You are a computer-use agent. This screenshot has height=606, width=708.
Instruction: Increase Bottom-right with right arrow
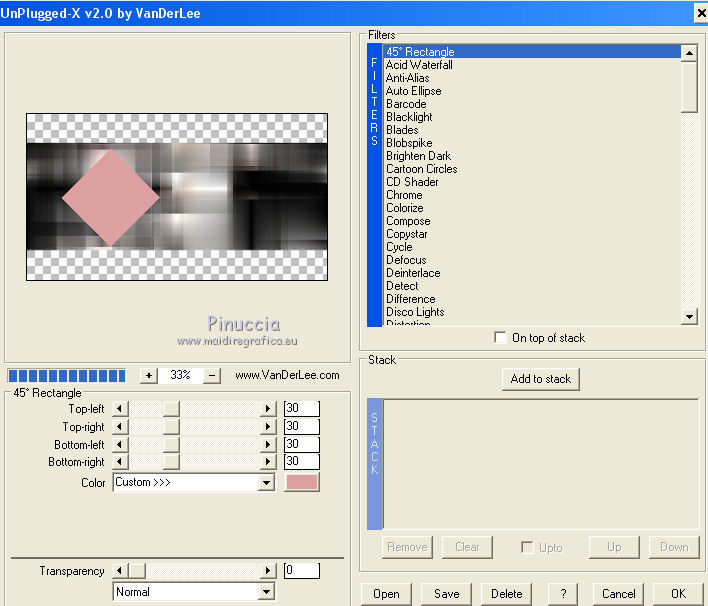tap(268, 461)
